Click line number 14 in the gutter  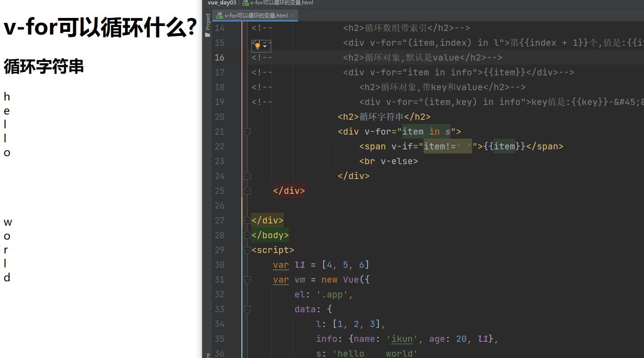coord(219,28)
